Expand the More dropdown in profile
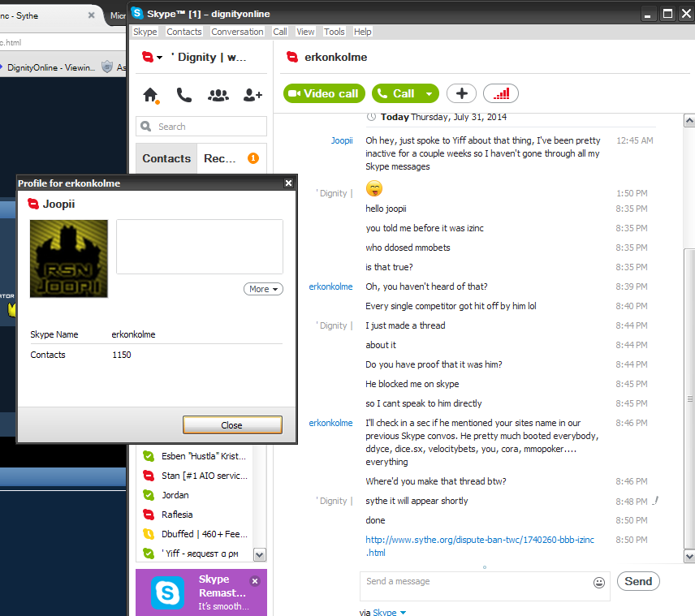695x616 pixels. click(263, 289)
